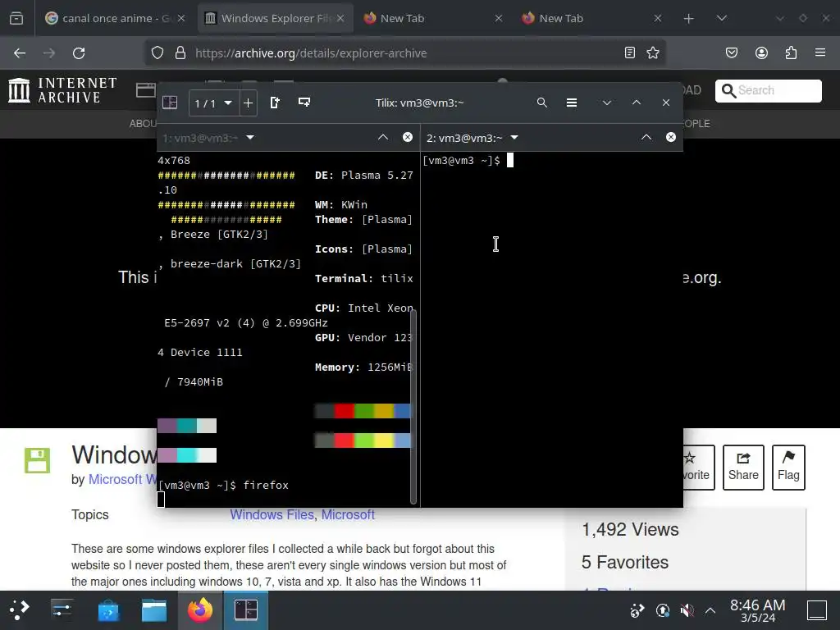Click terminal 1 vertical scrollbar

click(413, 407)
